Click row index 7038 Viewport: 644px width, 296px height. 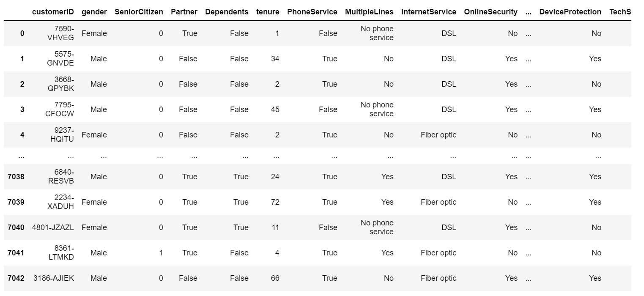[x=16, y=177]
